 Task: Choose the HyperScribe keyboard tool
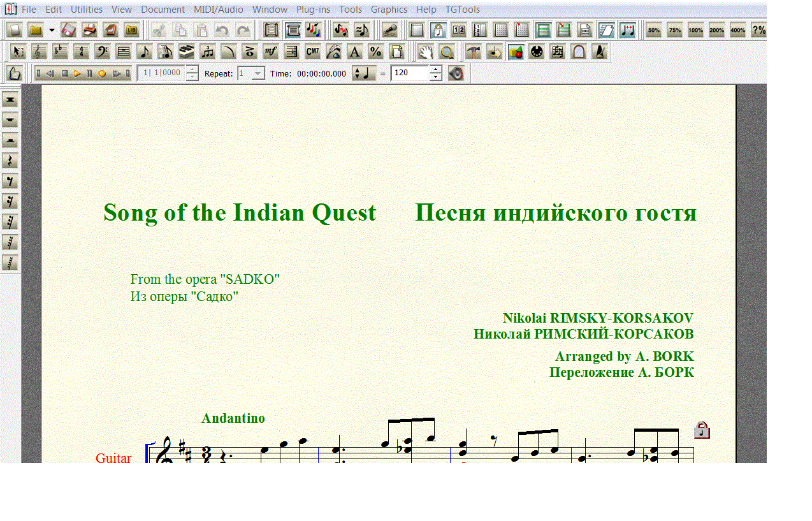click(x=187, y=52)
